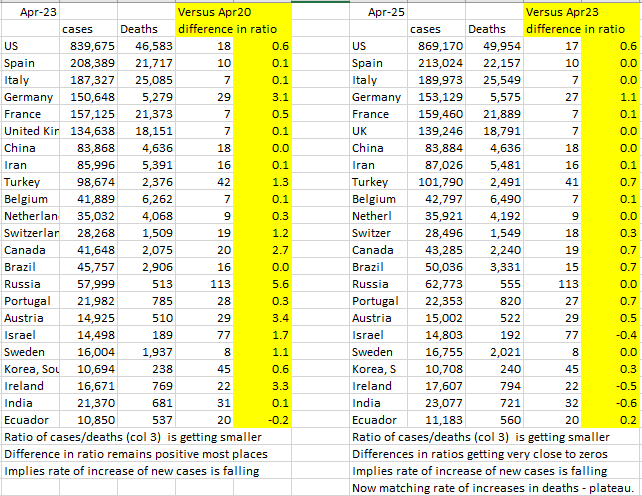This screenshot has height=496, width=642.
Task: Click the yellow 'Versus Apr20' header cell
Action: pos(233,12)
